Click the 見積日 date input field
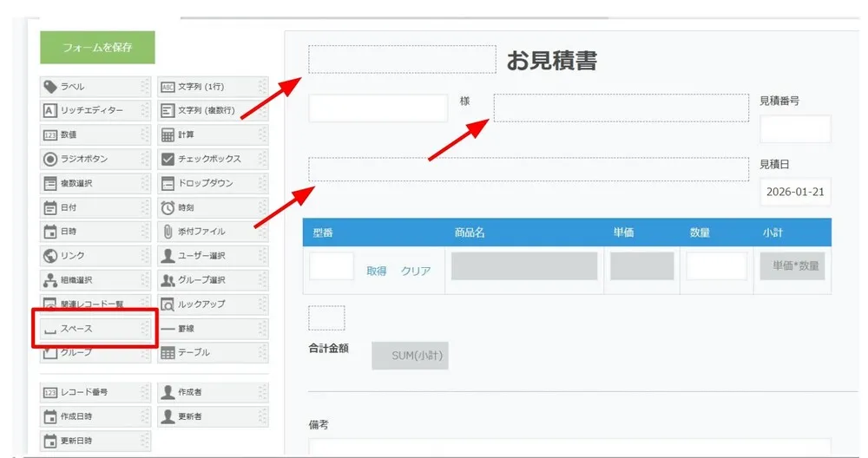This screenshot has height=458, width=868. point(794,192)
